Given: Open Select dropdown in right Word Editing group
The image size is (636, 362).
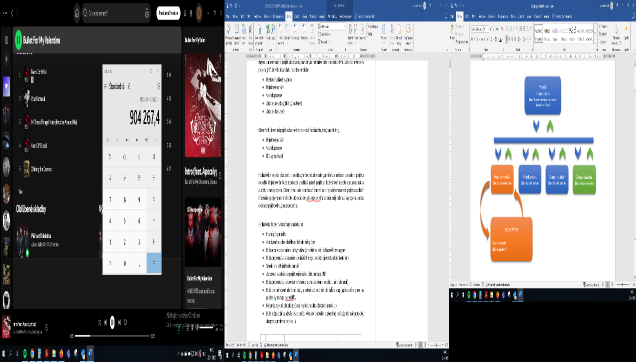Looking at the screenshot, I should coord(604,42).
